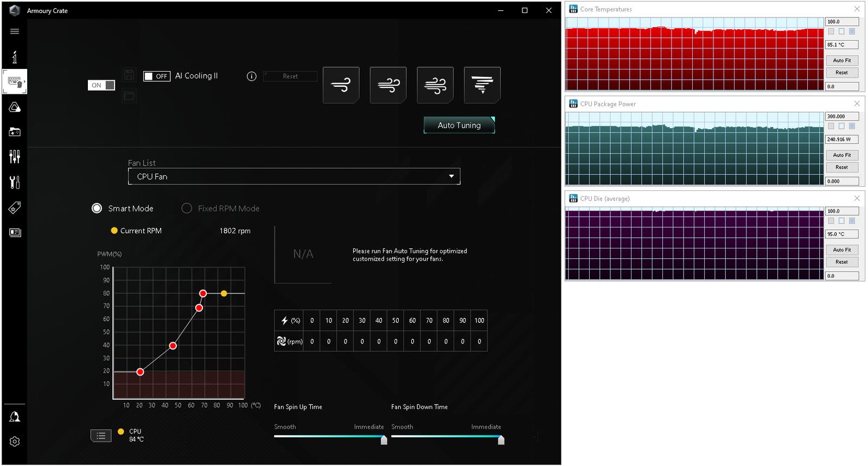Screen dimensions: 868x466
Task: Click the 20% PWM fan curve point
Action: pyautogui.click(x=140, y=372)
